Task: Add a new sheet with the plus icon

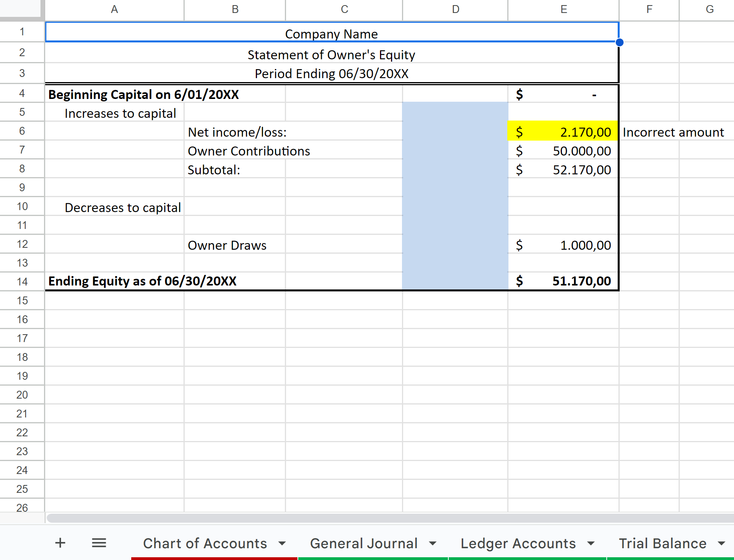Action: tap(60, 543)
